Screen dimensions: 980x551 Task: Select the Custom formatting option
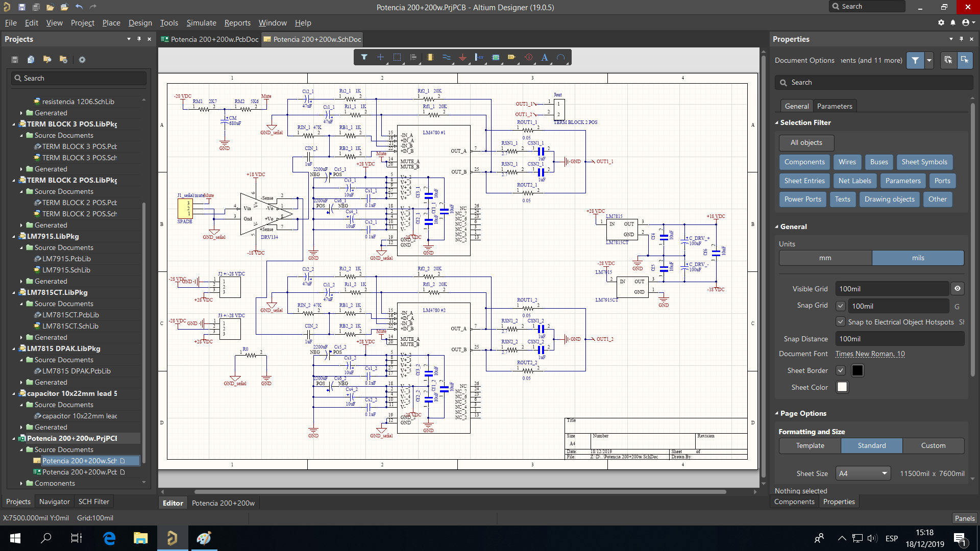[x=933, y=446]
